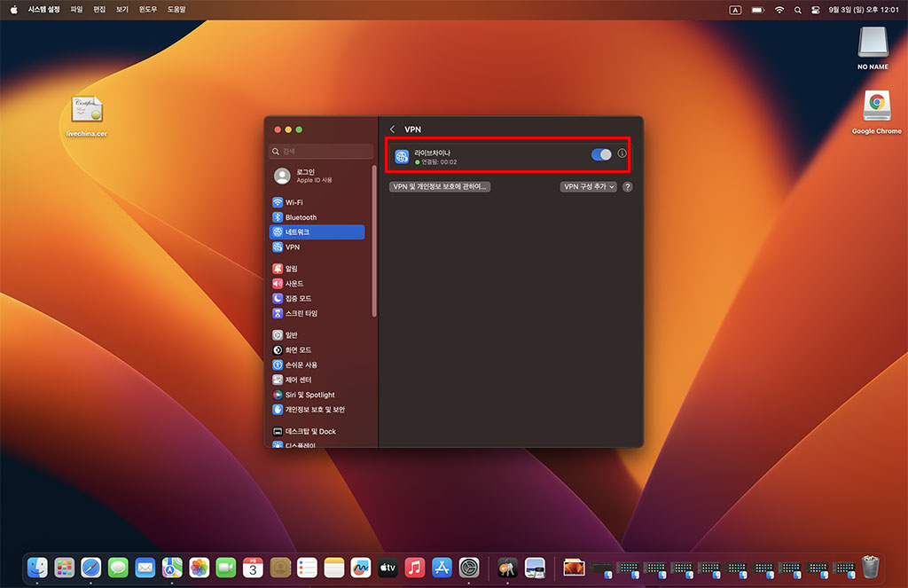The height and width of the screenshot is (588, 908).
Task: Open Maps from the Dock
Action: pos(172,568)
